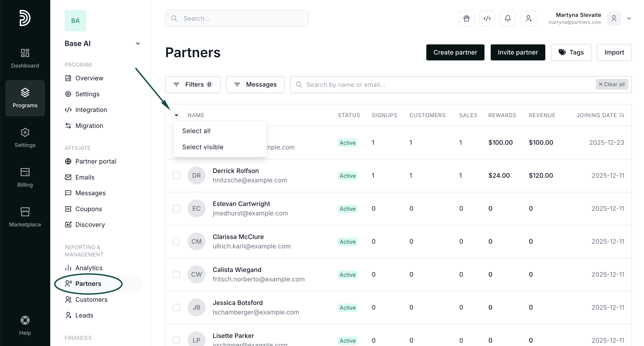Open notifications bell icon

[x=508, y=18]
